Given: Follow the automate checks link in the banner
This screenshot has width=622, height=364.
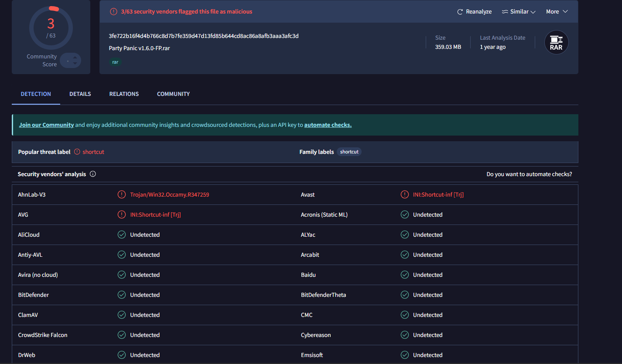Looking at the screenshot, I should [x=328, y=125].
